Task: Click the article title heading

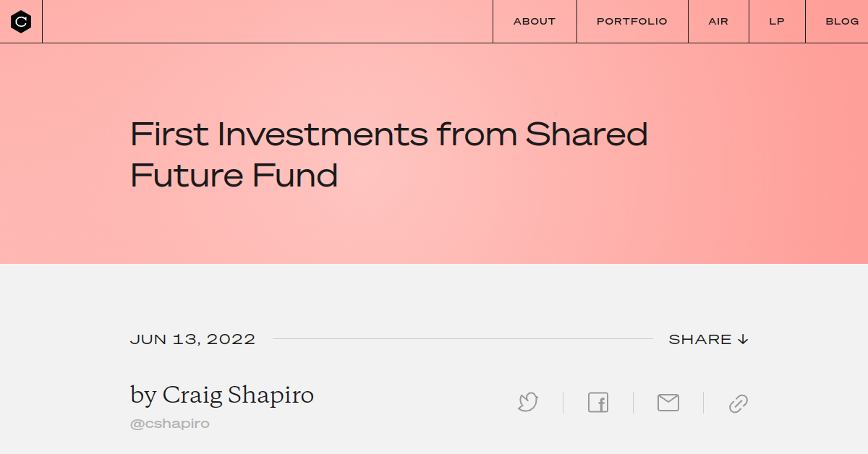Action: 388,154
